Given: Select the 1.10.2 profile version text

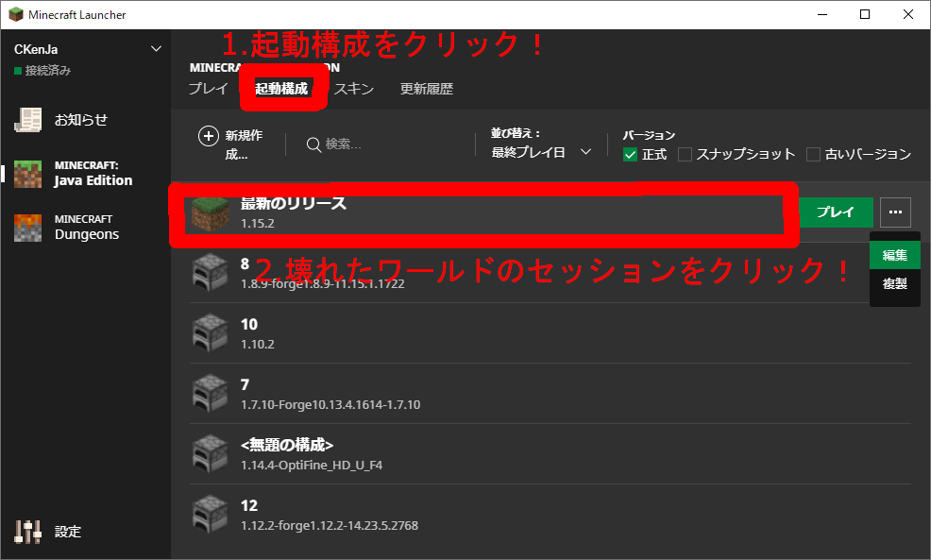Looking at the screenshot, I should 258,345.
